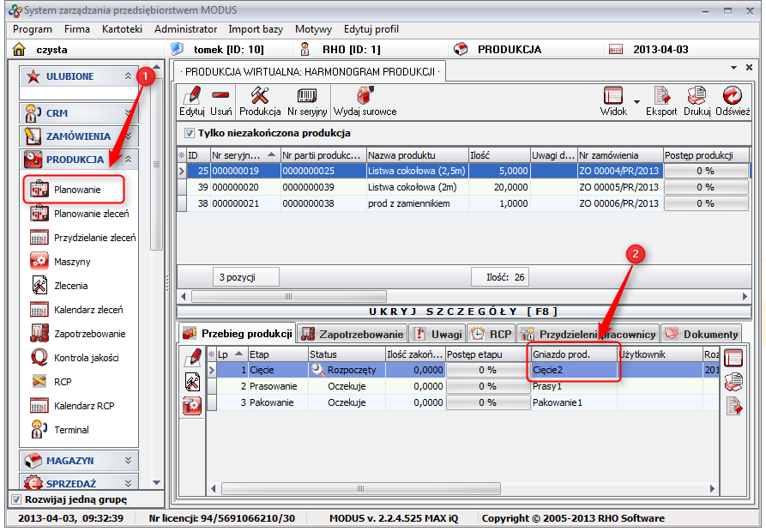Image resolution: width=766 pixels, height=532 pixels.
Task: Click the 0 % progress bar of Cięcie
Action: tap(486, 370)
